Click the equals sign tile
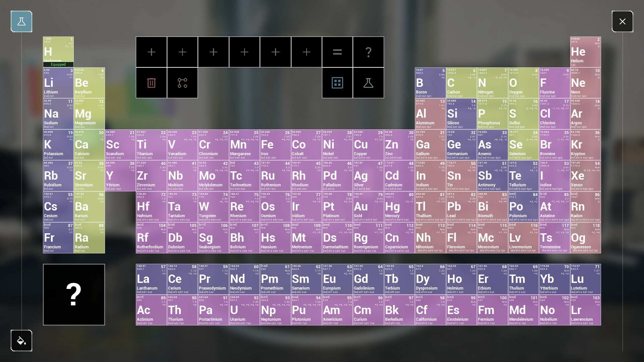 pyautogui.click(x=337, y=52)
